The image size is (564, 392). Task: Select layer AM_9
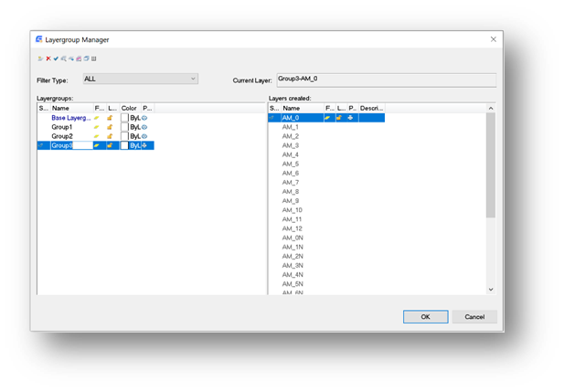click(x=291, y=201)
